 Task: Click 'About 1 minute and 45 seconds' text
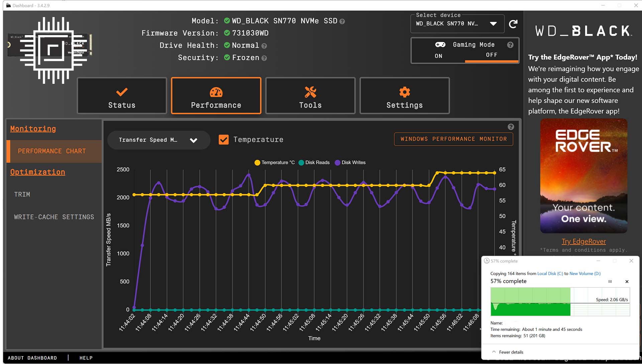click(552, 329)
